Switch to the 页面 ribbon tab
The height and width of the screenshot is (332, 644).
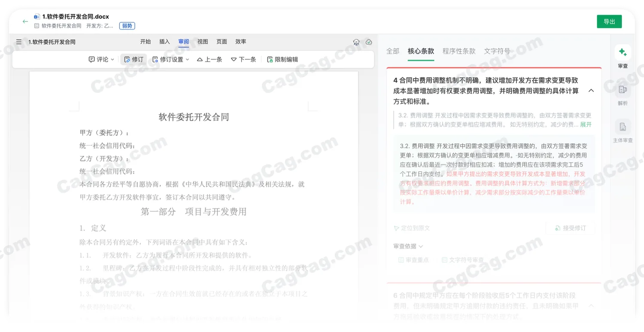pyautogui.click(x=222, y=42)
